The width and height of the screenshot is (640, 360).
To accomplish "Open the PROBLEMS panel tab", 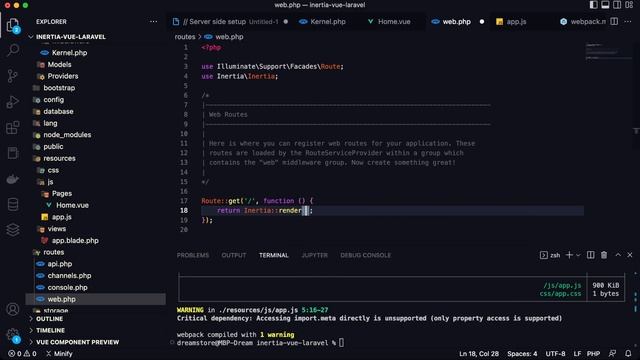I will click(193, 255).
